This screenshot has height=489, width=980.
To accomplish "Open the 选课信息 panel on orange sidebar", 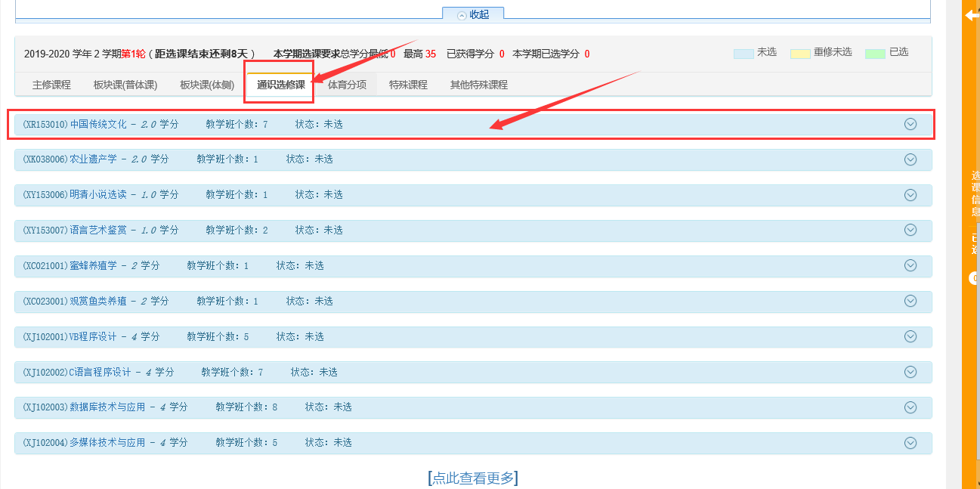I will pos(975,193).
